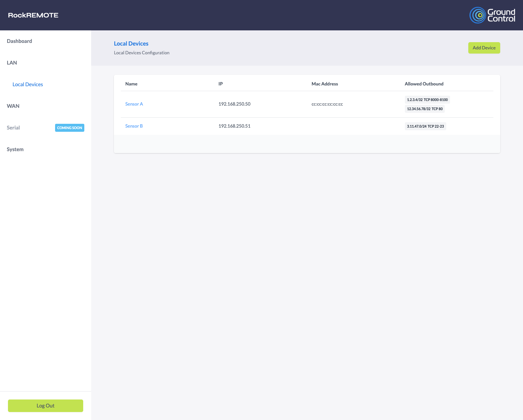The image size is (523, 420).
Task: Open the Sensor A device link
Action: click(134, 104)
